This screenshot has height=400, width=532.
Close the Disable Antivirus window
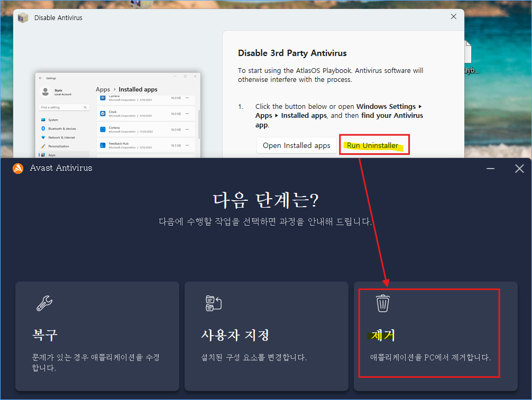click(x=453, y=16)
